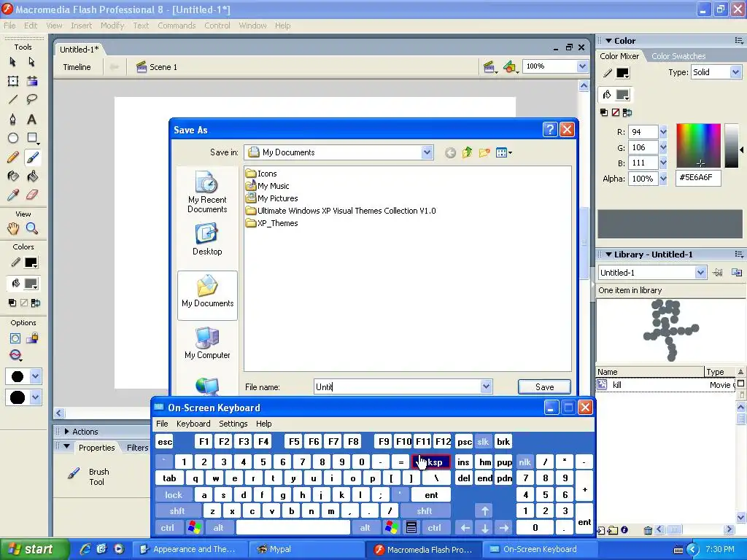
Task: Click Swap Colors in Color panel
Action: point(627,112)
